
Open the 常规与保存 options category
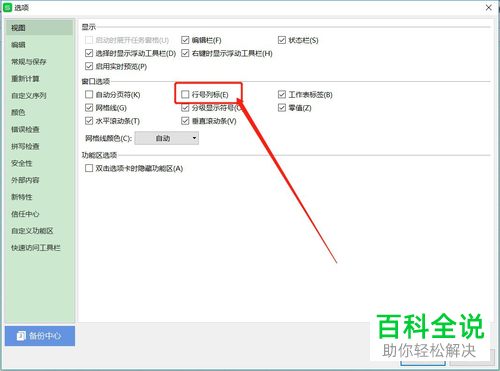click(29, 62)
